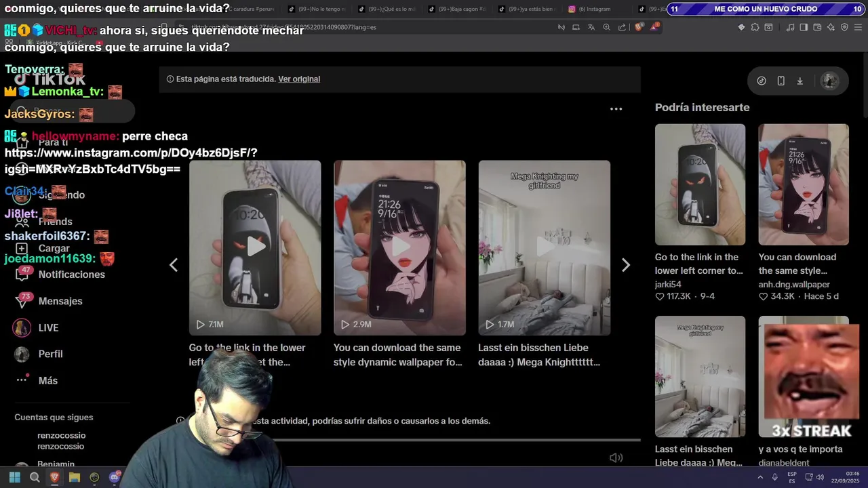Image resolution: width=868 pixels, height=488 pixels.
Task: Show previous videos with left arrow
Action: click(174, 265)
